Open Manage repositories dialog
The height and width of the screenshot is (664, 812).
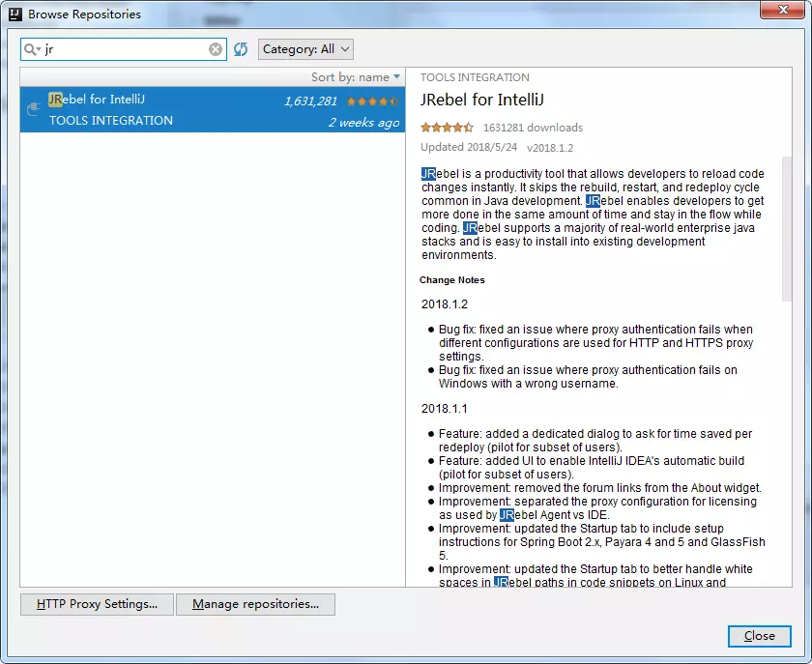tap(255, 604)
